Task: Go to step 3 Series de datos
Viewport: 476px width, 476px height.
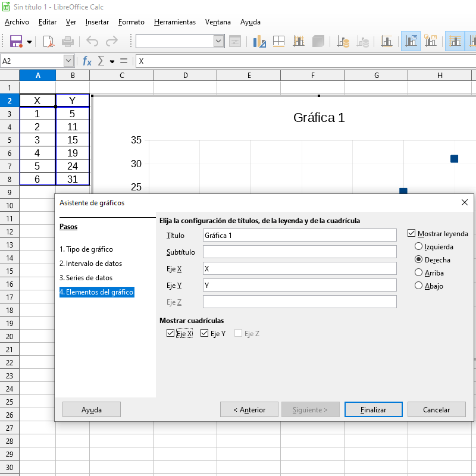Action: click(86, 278)
